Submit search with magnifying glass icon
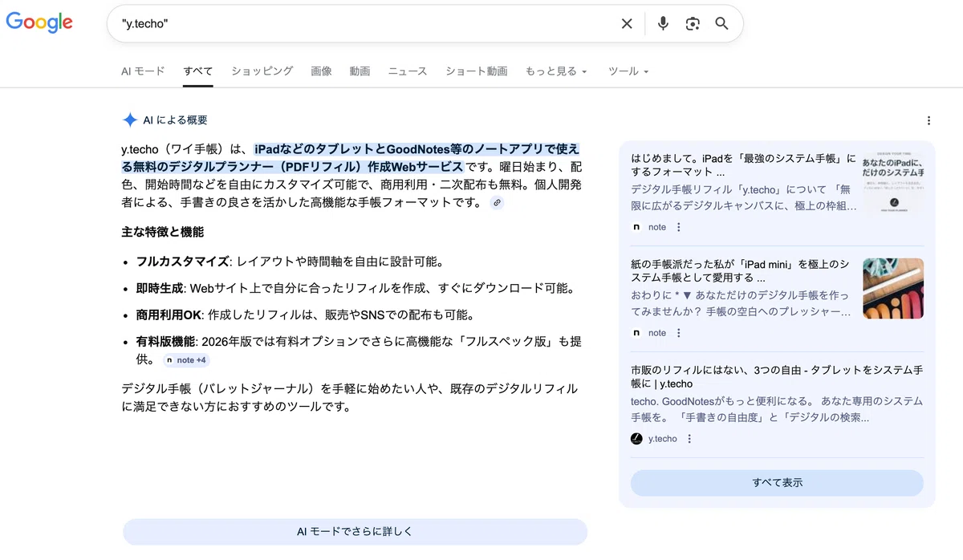The image size is (963, 560). [721, 24]
